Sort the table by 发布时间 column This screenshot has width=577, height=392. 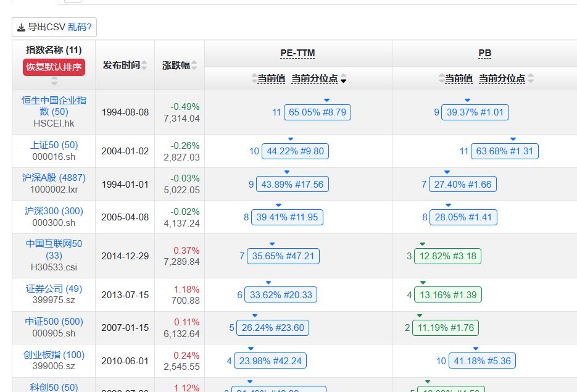pyautogui.click(x=144, y=65)
